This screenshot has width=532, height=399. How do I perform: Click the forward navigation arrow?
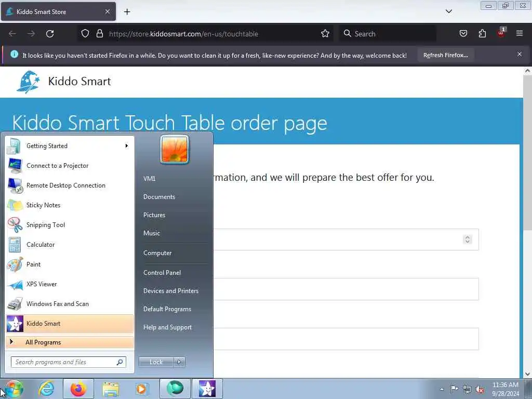pyautogui.click(x=31, y=34)
